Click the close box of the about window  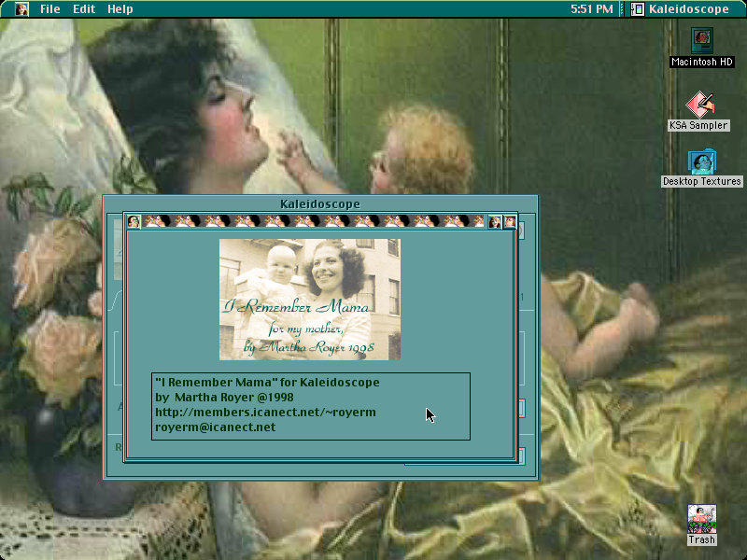[134, 221]
